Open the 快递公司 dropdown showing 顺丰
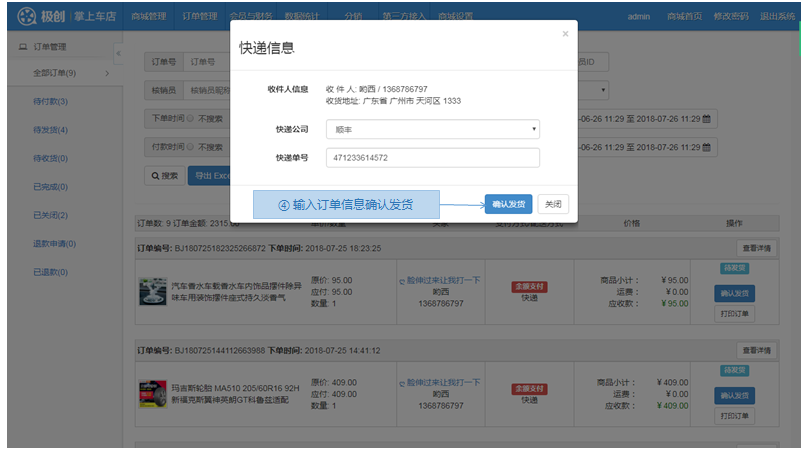 tap(432, 129)
